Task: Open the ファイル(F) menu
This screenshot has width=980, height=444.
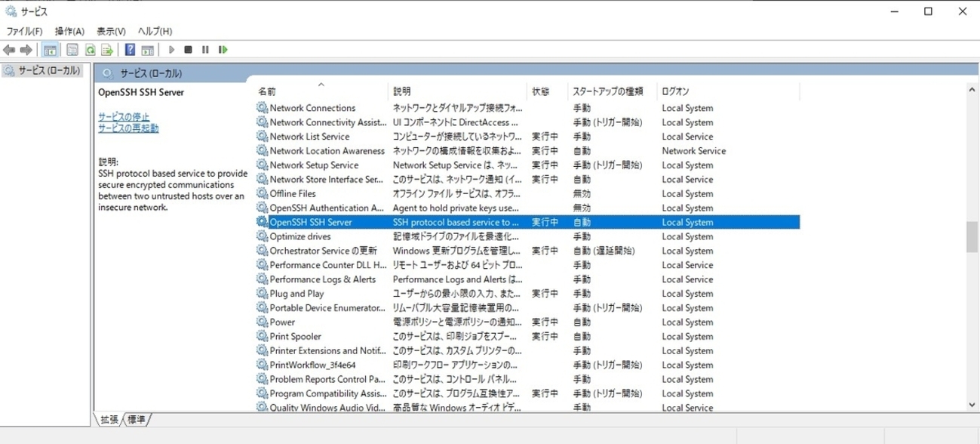Action: click(x=24, y=31)
